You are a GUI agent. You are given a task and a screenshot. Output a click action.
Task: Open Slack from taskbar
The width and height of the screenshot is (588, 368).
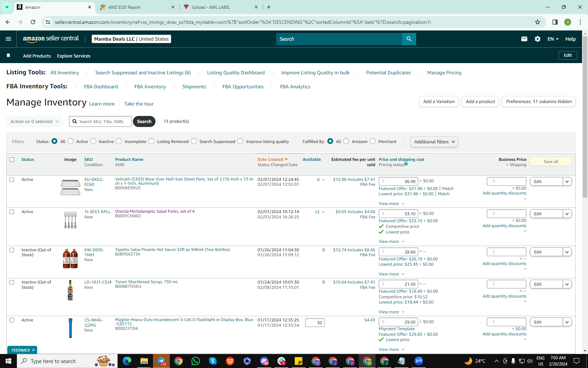[281, 361]
